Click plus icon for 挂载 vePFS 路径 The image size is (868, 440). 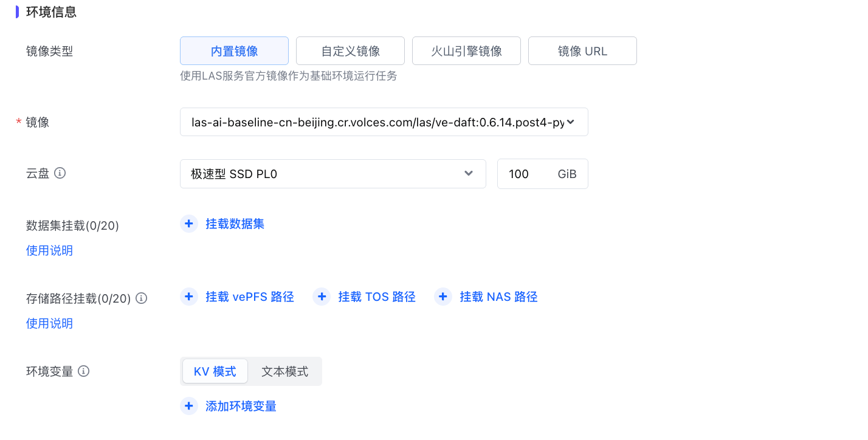[189, 297]
